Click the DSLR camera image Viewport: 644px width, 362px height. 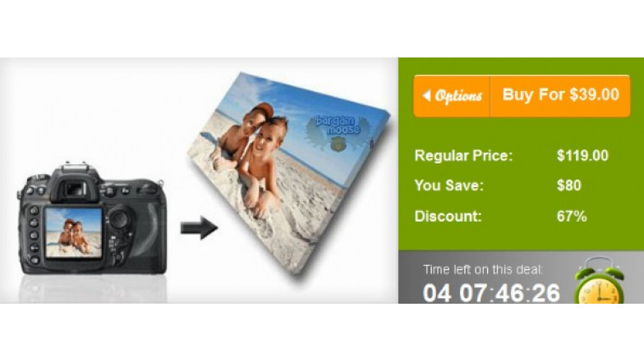[92, 218]
